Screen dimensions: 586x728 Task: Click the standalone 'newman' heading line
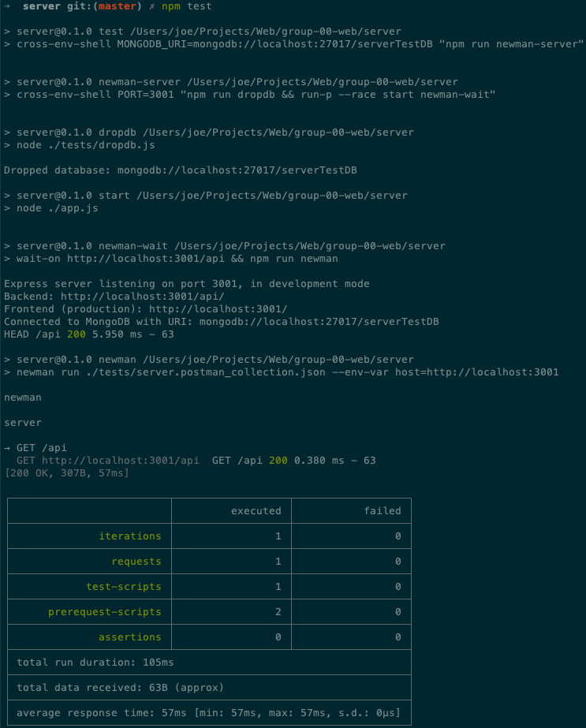pos(23,398)
